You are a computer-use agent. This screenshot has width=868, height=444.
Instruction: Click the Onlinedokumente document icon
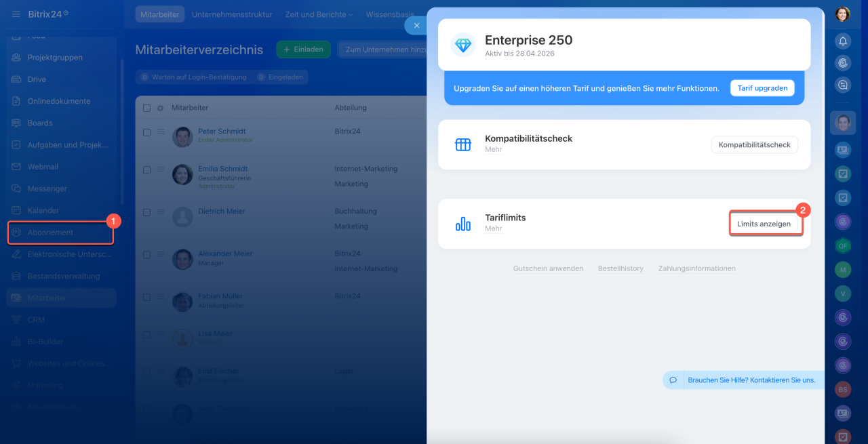[16, 101]
